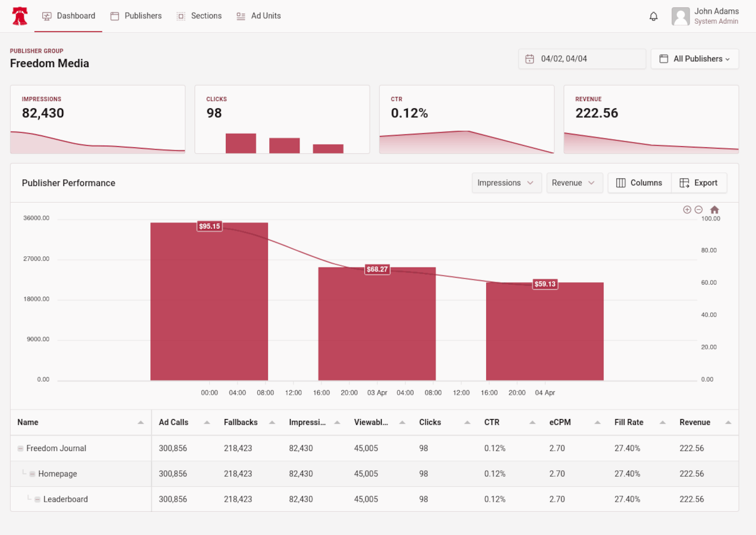The height and width of the screenshot is (535, 756).
Task: Export the publisher performance data
Action: click(699, 183)
